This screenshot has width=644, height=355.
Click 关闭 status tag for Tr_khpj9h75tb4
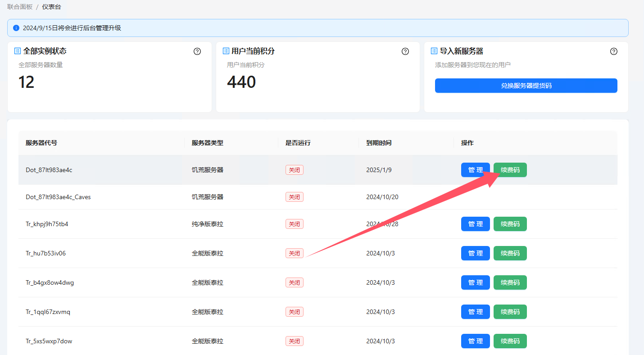click(295, 224)
